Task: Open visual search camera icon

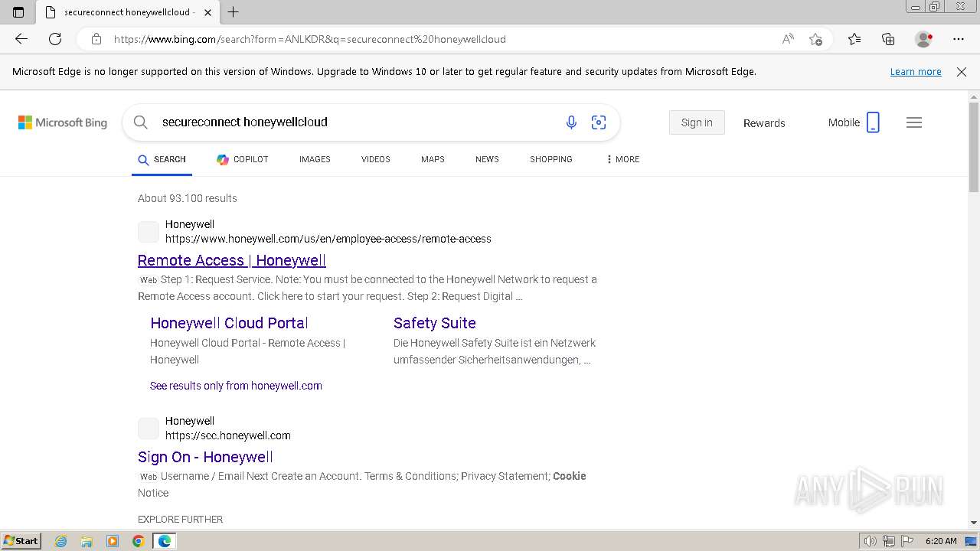Action: click(x=599, y=122)
